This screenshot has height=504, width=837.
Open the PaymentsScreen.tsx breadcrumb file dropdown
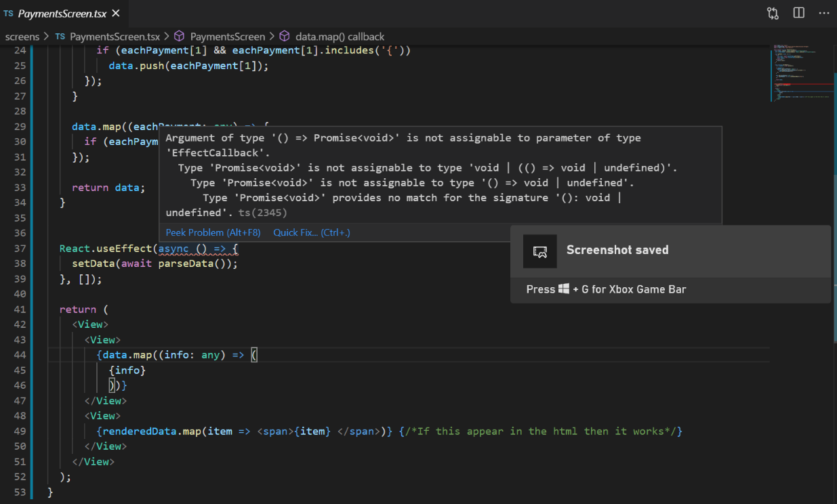pyautogui.click(x=115, y=37)
